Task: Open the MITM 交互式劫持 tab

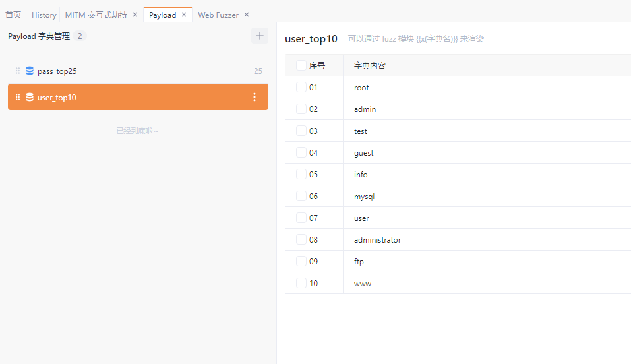Action: coord(96,15)
